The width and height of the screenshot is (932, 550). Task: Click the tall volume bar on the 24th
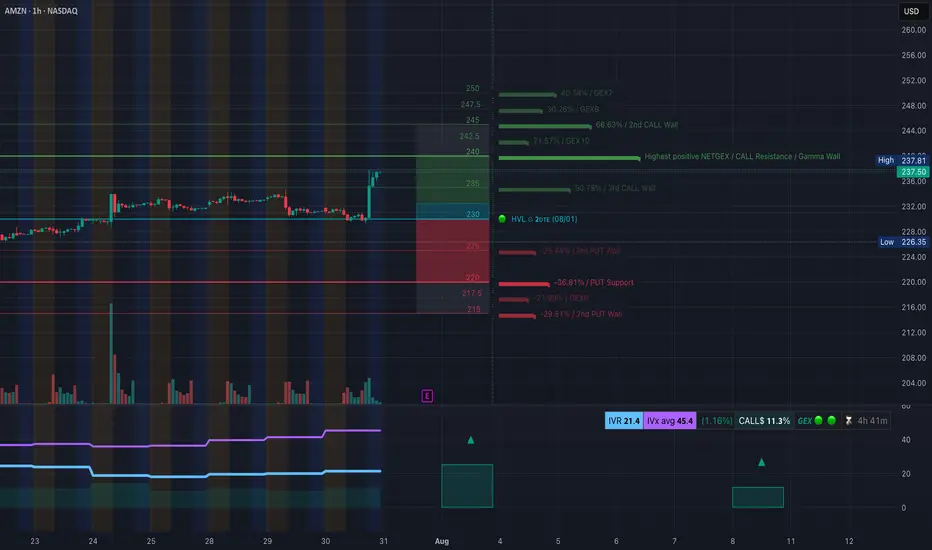coord(111,354)
